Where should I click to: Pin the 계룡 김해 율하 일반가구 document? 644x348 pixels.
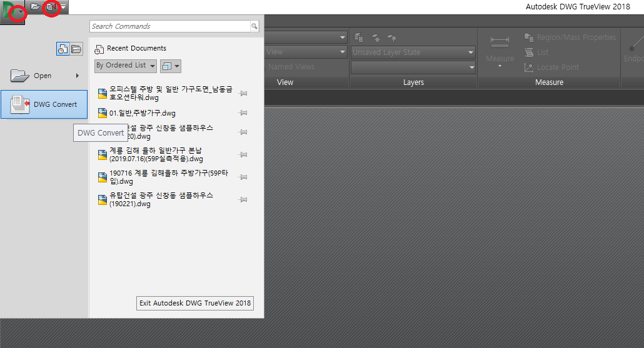click(x=243, y=155)
